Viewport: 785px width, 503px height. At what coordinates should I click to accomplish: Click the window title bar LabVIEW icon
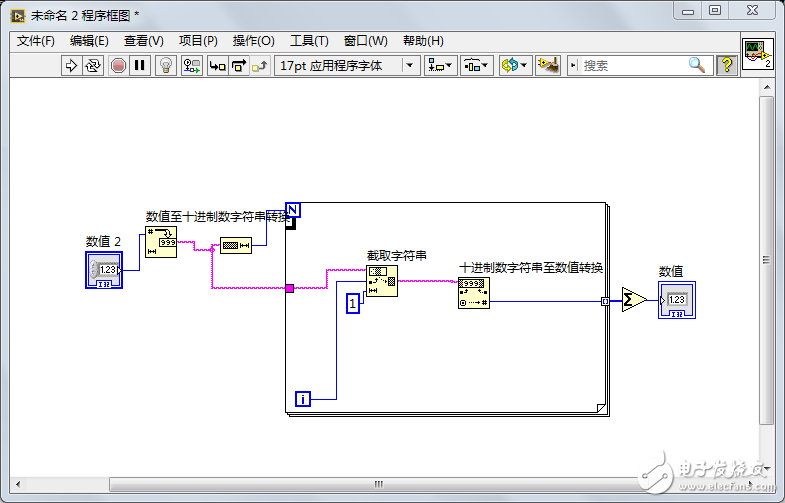point(18,16)
